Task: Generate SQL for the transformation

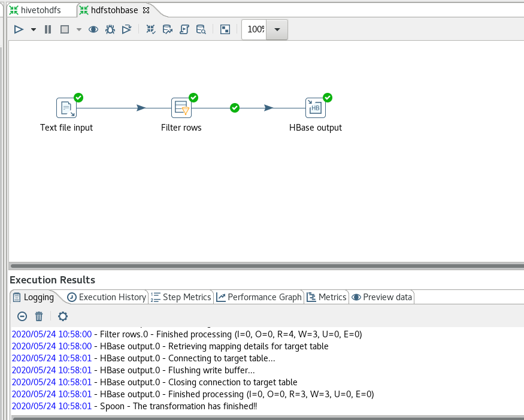Action: click(x=184, y=29)
